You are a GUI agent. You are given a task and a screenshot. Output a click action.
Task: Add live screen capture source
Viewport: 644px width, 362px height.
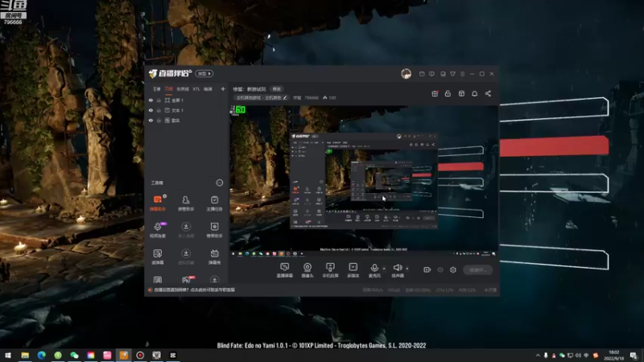284,270
